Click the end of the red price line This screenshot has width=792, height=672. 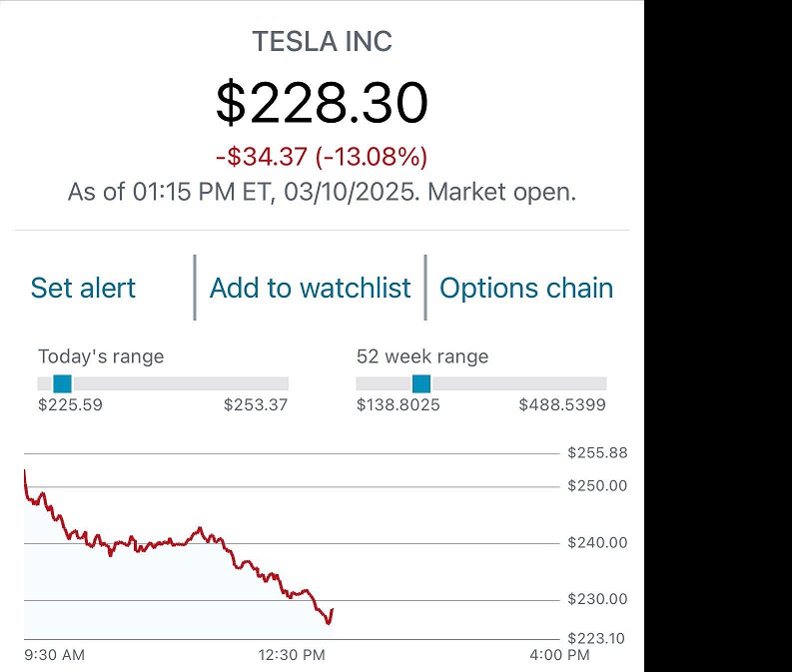[332, 610]
